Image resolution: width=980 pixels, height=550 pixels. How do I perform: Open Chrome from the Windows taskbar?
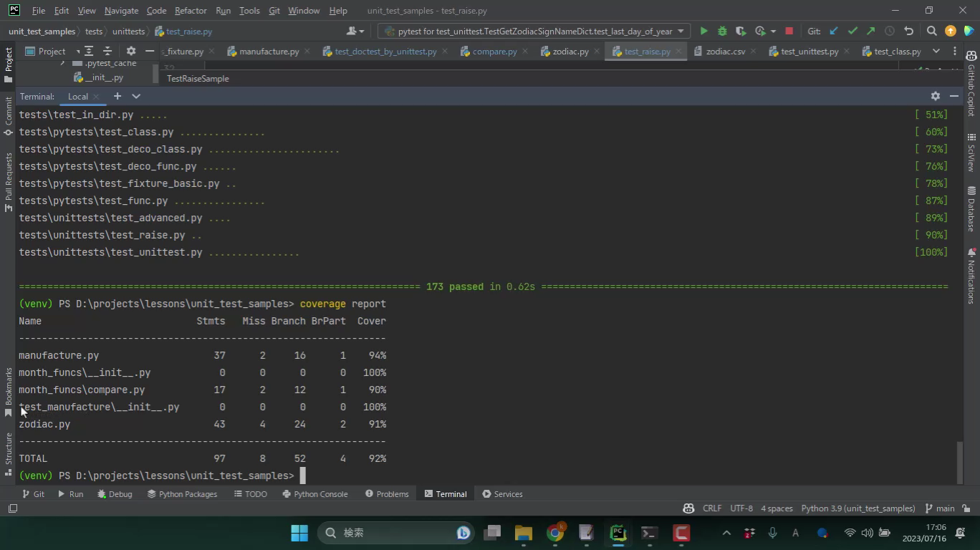click(555, 533)
